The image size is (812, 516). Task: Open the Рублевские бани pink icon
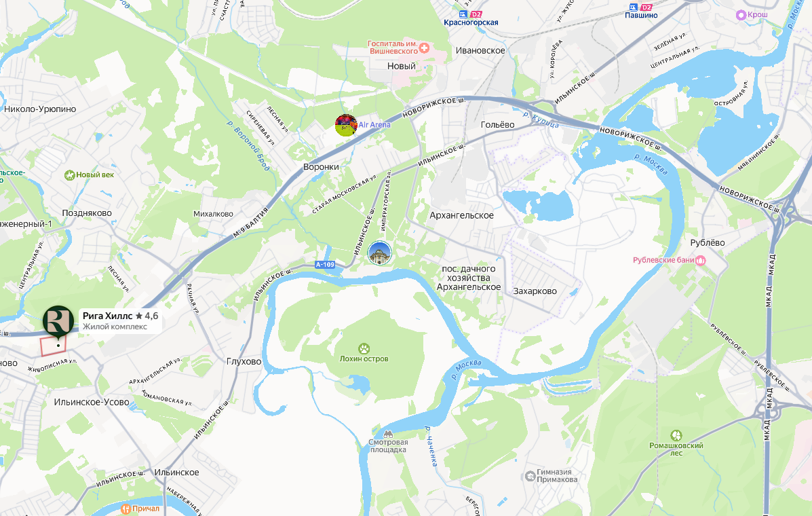[701, 260]
